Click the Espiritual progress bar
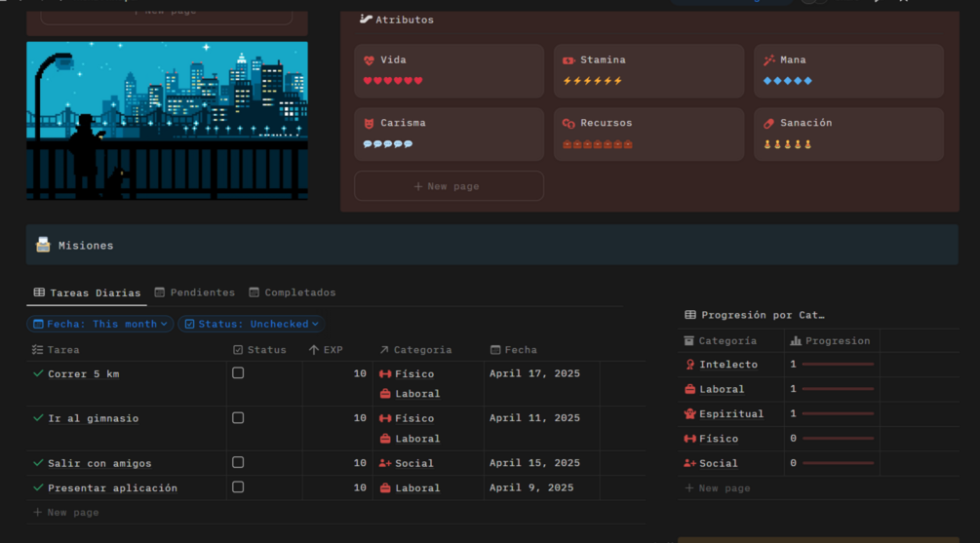The image size is (980, 543). tap(838, 413)
